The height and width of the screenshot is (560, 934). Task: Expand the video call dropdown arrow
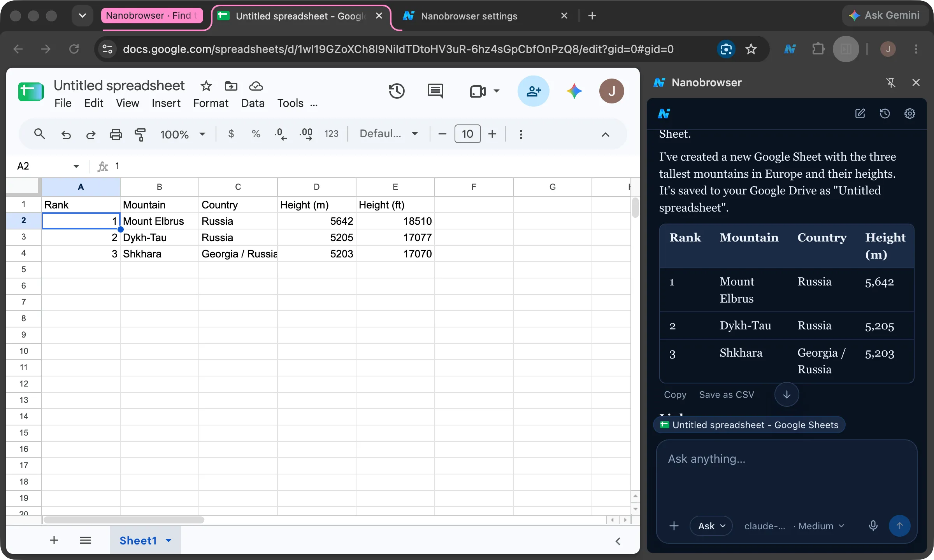coord(497,91)
